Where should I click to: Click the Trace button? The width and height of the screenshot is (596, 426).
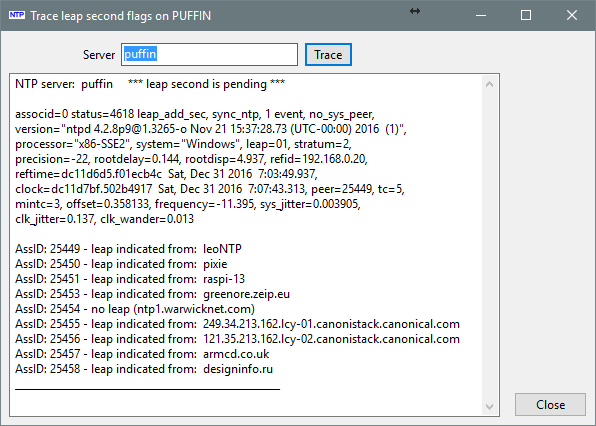[328, 55]
